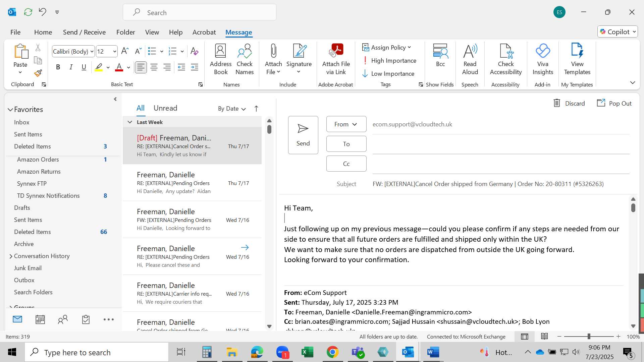Open Copilot button
Viewport: 644px width, 362px height.
click(x=618, y=32)
